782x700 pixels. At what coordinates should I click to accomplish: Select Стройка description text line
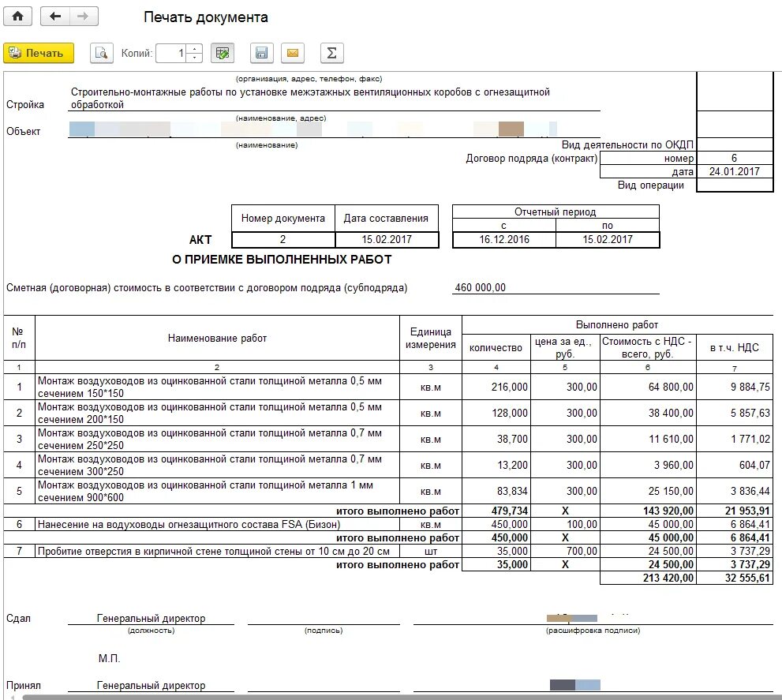pyautogui.click(x=310, y=99)
